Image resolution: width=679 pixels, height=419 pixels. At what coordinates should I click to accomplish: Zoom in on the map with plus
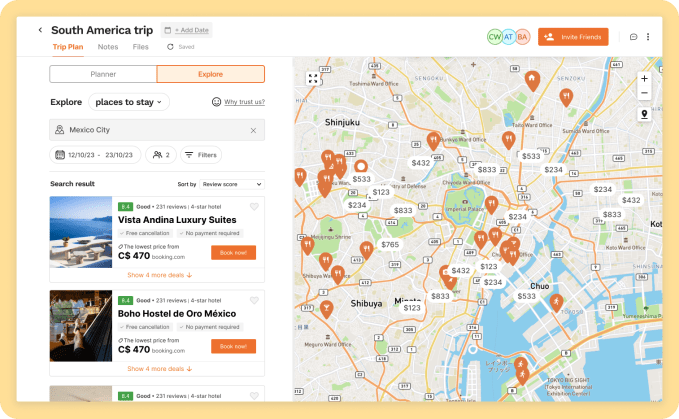[x=644, y=78]
